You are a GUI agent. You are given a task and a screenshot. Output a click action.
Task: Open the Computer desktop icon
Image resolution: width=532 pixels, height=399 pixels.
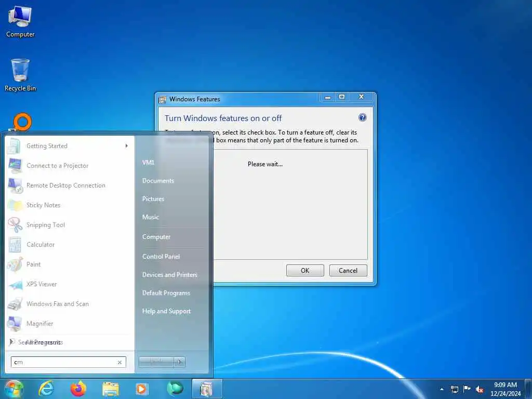(x=20, y=21)
